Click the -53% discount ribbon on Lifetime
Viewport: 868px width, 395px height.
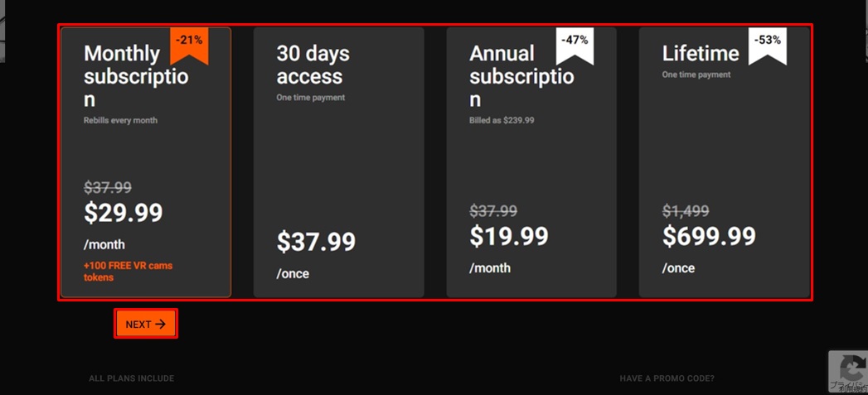(x=767, y=44)
